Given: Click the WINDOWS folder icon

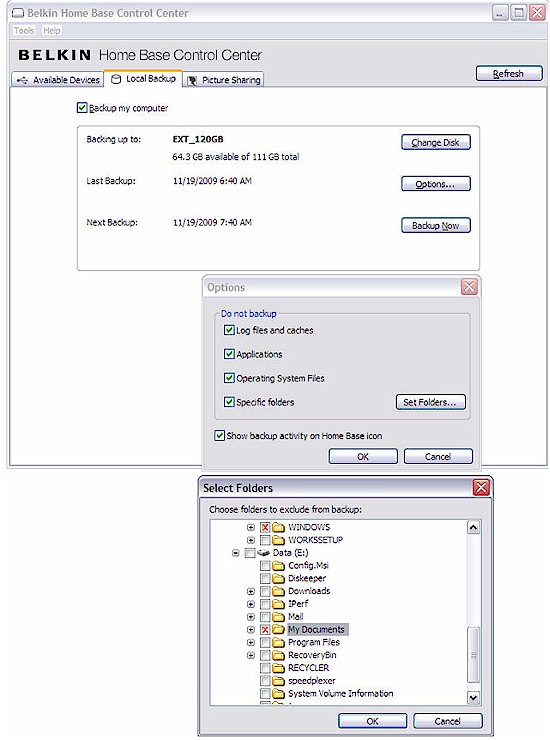Looking at the screenshot, I should click(x=279, y=527).
